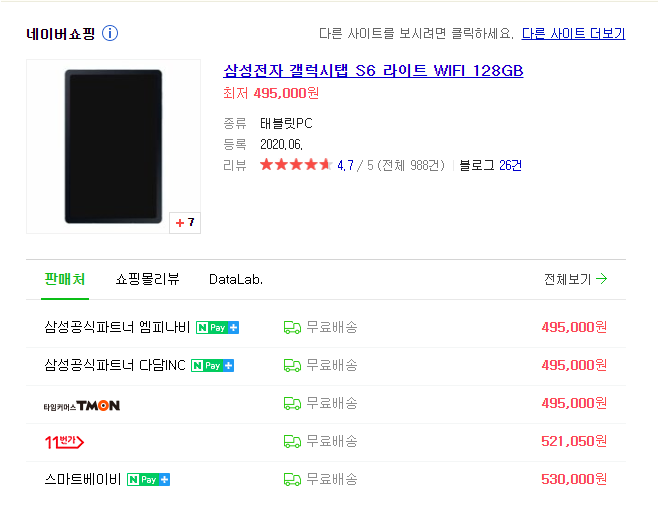Click the 530,000원 price

574,479
